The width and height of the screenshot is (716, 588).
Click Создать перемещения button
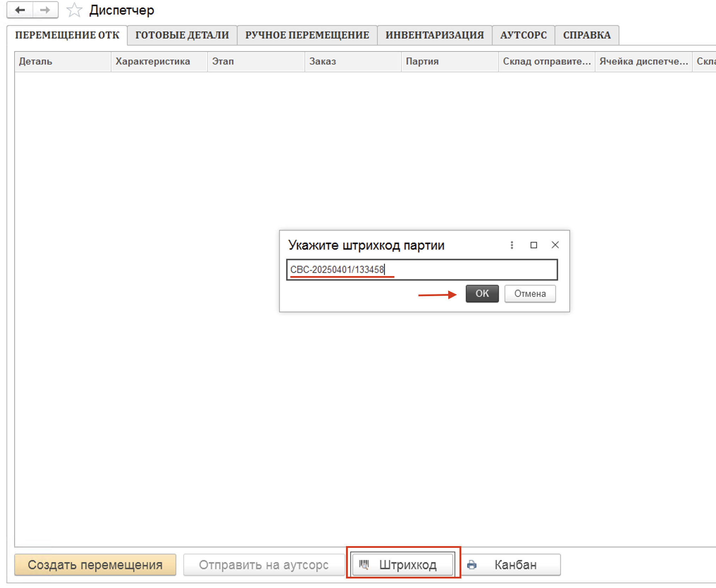pos(95,565)
